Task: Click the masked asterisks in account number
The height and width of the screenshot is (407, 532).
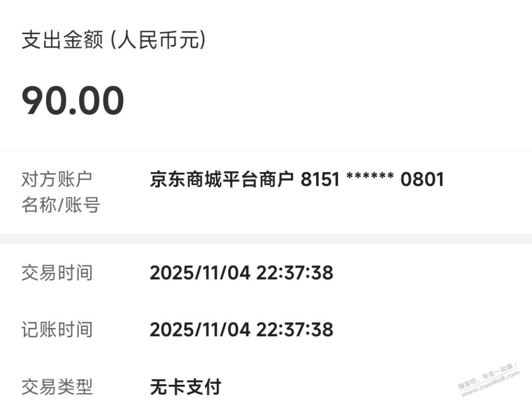Action: click(370, 179)
